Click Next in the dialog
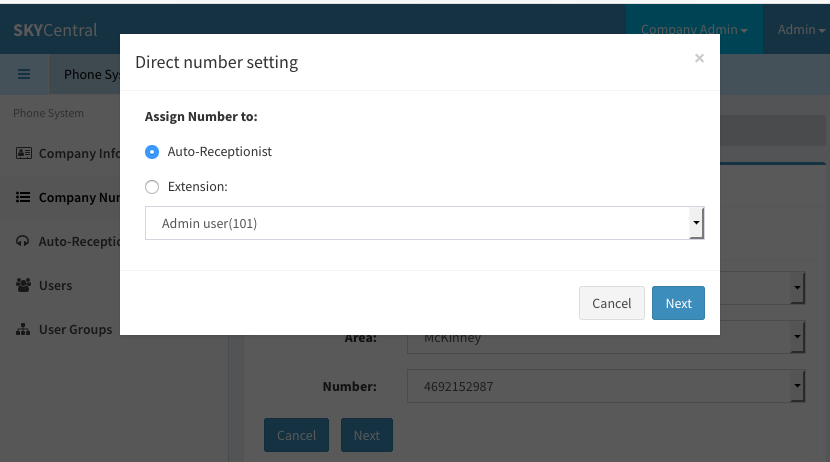 [678, 303]
